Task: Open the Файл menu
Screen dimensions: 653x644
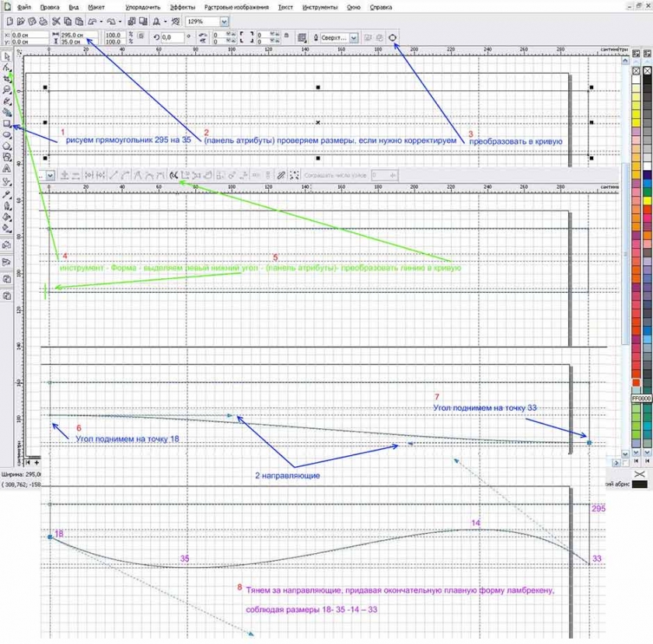Action: point(24,6)
